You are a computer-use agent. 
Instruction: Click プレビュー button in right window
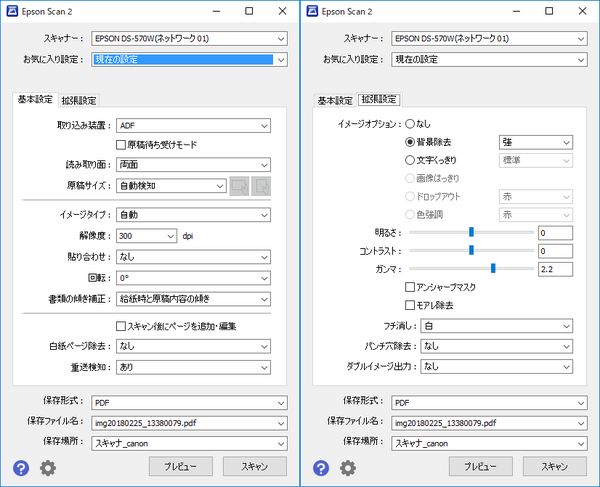tap(481, 466)
